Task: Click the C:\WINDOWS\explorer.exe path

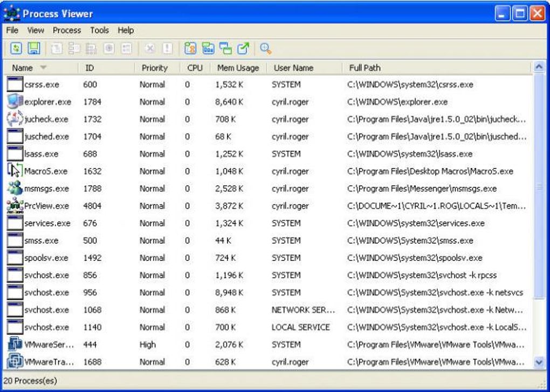Action: tap(397, 102)
